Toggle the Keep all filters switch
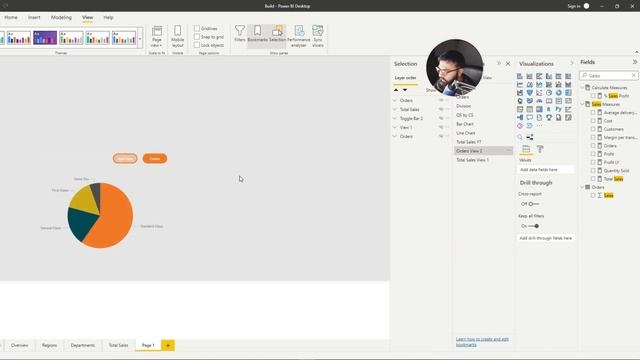Image resolution: width=640 pixels, height=360 pixels. coord(533,226)
